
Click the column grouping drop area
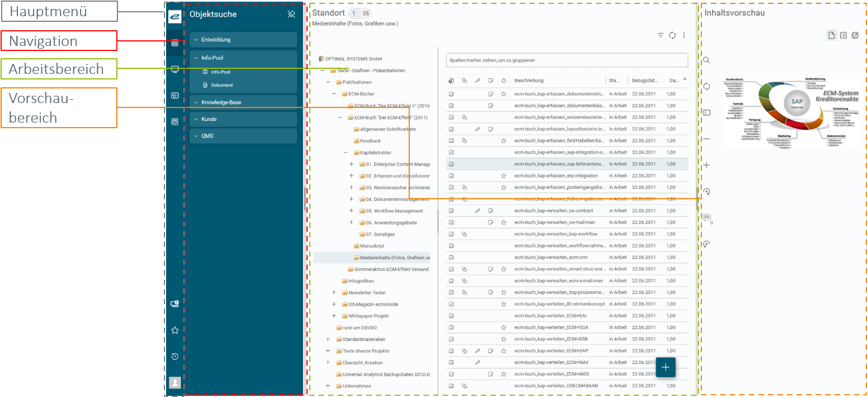[566, 60]
